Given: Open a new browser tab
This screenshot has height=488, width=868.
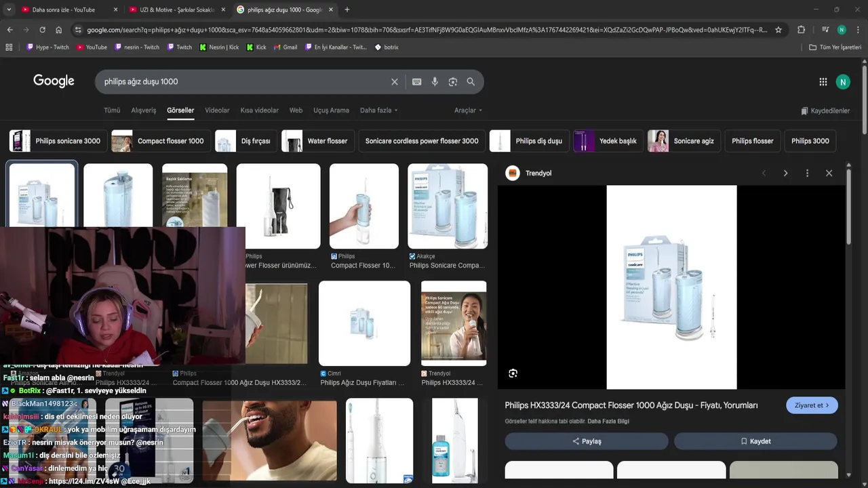Looking at the screenshot, I should [x=347, y=9].
